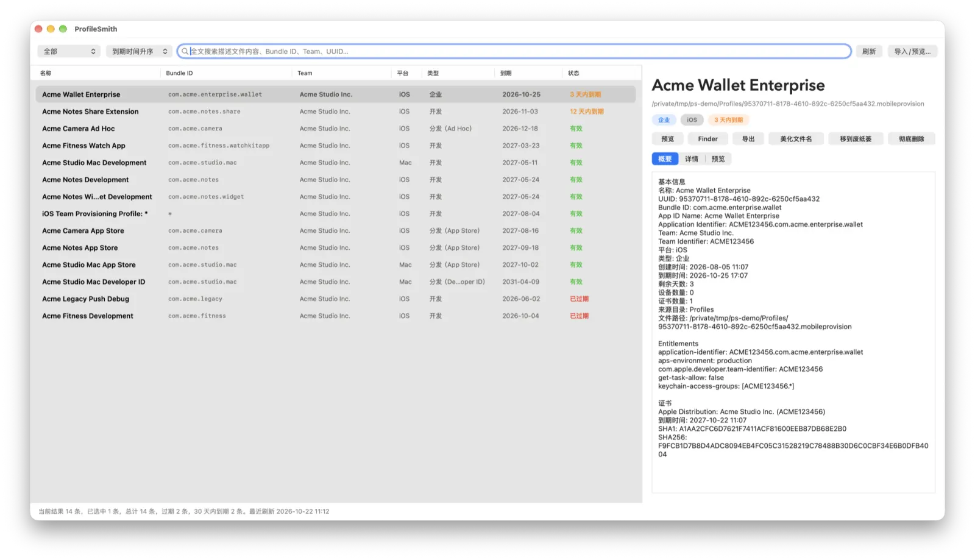
Task: Select the Acme Notes Share Extension row
Action: pyautogui.click(x=336, y=112)
